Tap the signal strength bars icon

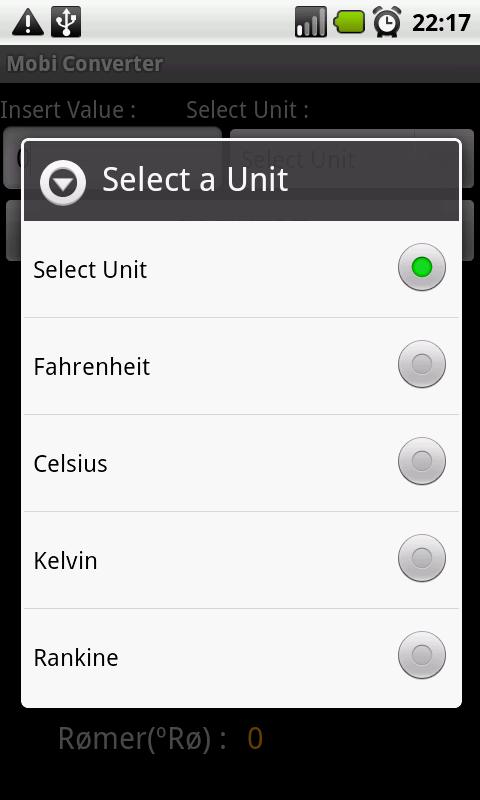pyautogui.click(x=311, y=22)
